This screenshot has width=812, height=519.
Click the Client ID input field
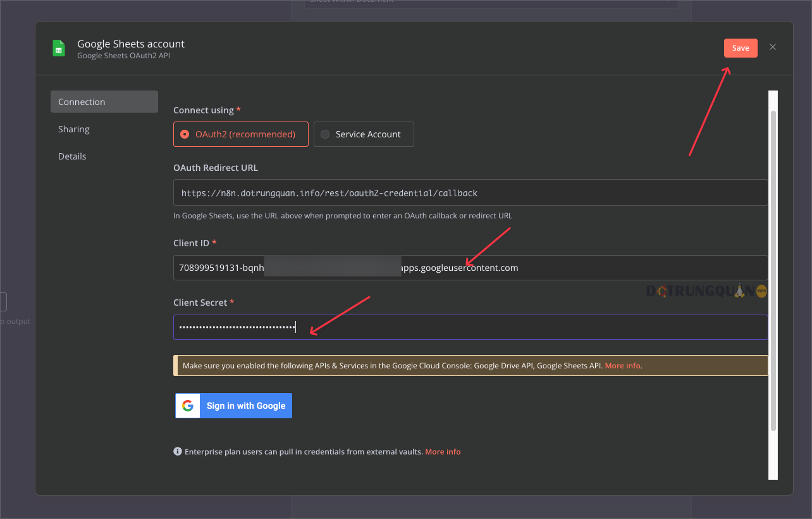471,268
